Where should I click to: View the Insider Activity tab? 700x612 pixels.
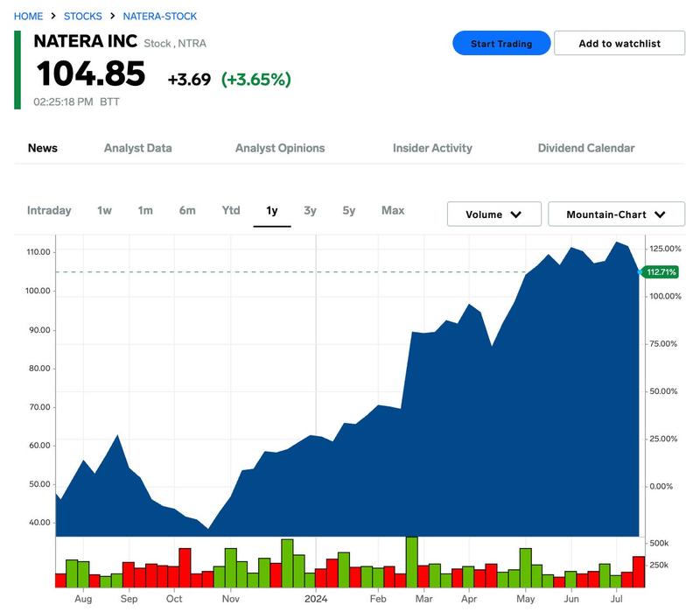(x=432, y=148)
